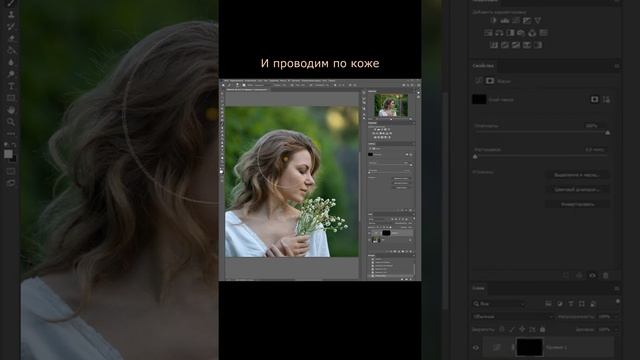Toggle Quick Mask mode in toolbar
The width and height of the screenshot is (640, 360).
point(11,171)
